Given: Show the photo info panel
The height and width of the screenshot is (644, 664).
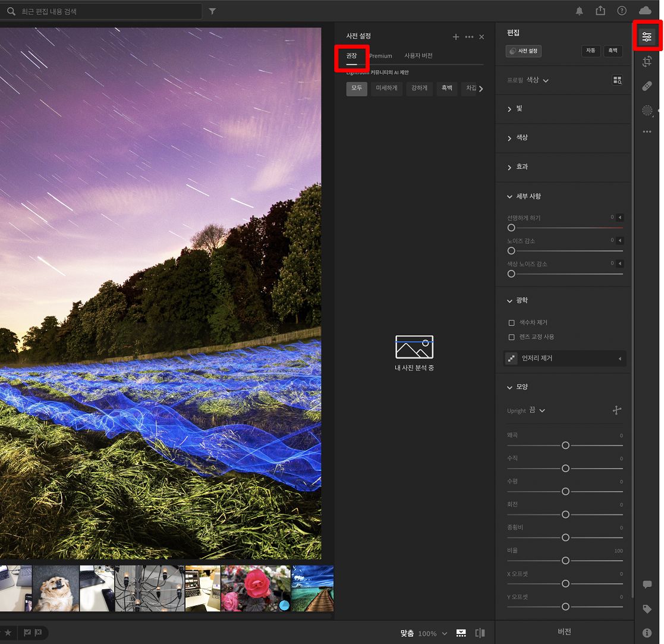Looking at the screenshot, I should 647,633.
